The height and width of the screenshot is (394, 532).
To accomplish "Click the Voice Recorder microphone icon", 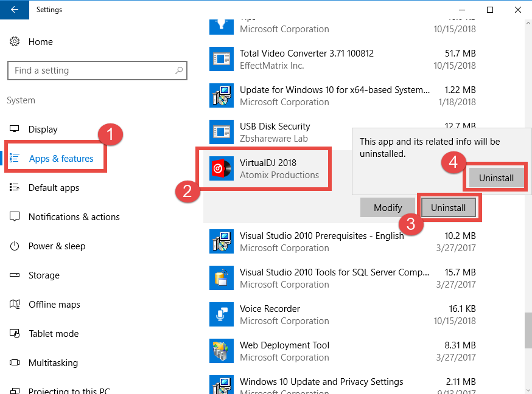I will [x=222, y=314].
